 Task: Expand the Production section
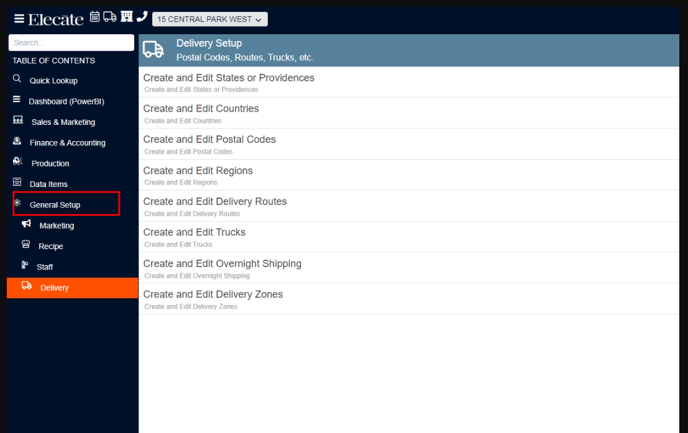(x=50, y=163)
